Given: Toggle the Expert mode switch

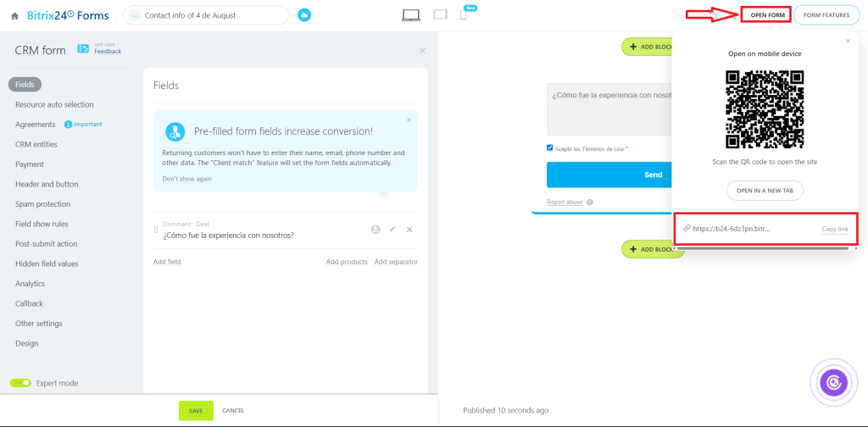Looking at the screenshot, I should 20,383.
